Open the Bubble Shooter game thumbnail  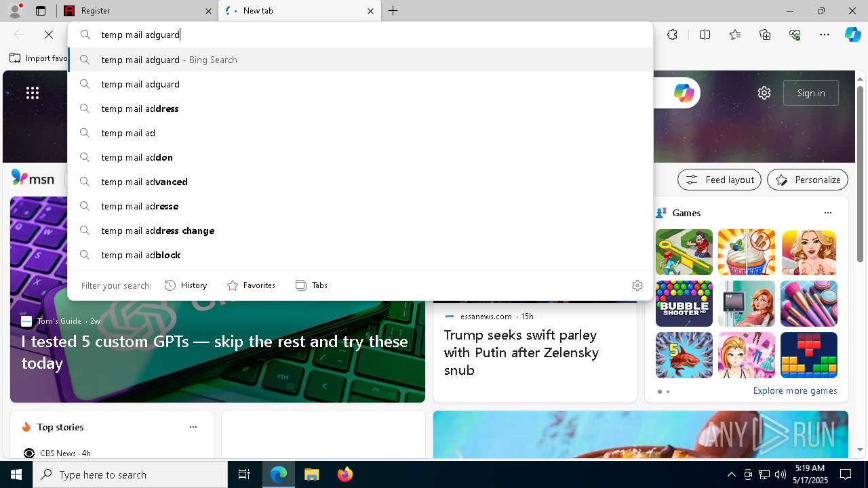point(684,304)
